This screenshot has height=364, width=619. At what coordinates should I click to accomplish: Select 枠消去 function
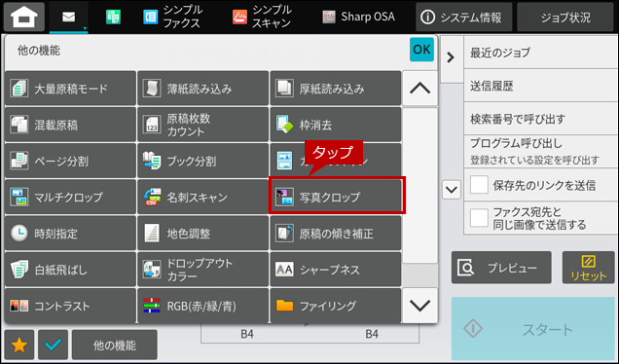pyautogui.click(x=336, y=125)
